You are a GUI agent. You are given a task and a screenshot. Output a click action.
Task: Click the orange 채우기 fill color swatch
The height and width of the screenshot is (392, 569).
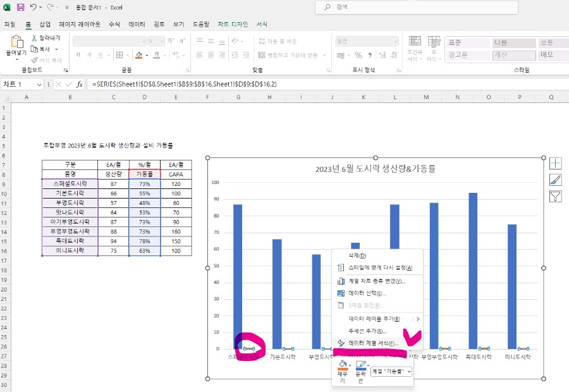point(342,369)
